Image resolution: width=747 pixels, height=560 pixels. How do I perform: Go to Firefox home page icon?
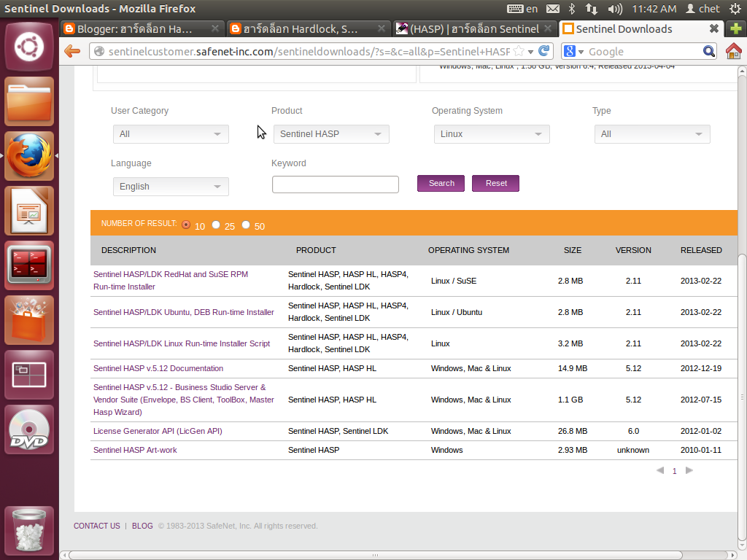click(x=734, y=51)
